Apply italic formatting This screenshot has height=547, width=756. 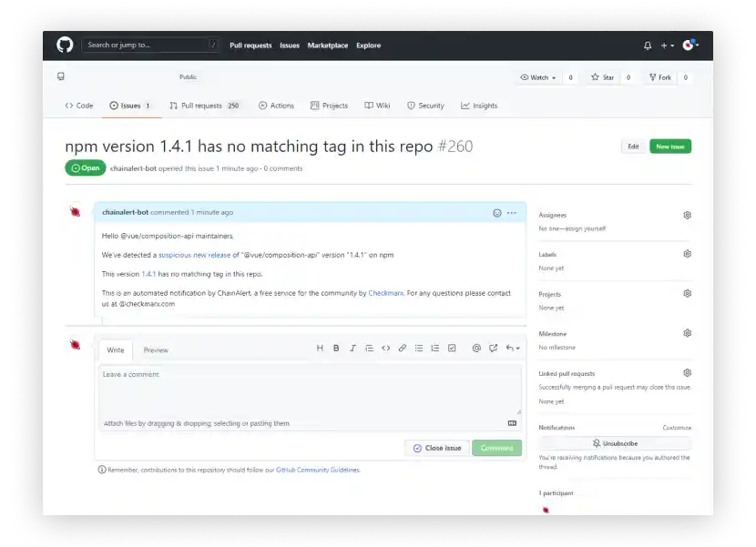point(352,348)
